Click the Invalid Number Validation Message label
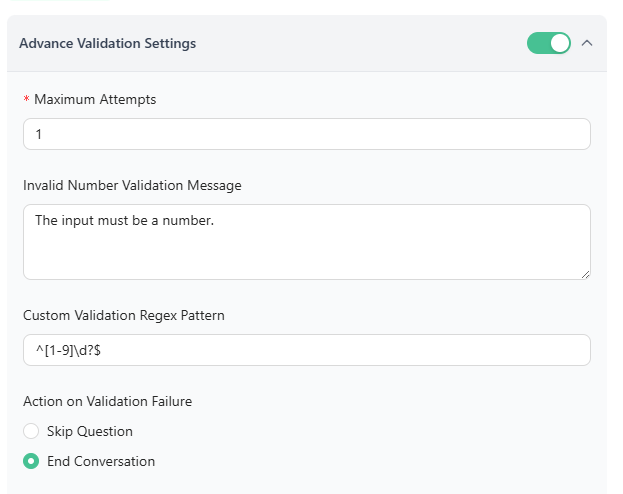This screenshot has width=623, height=494. click(x=132, y=185)
